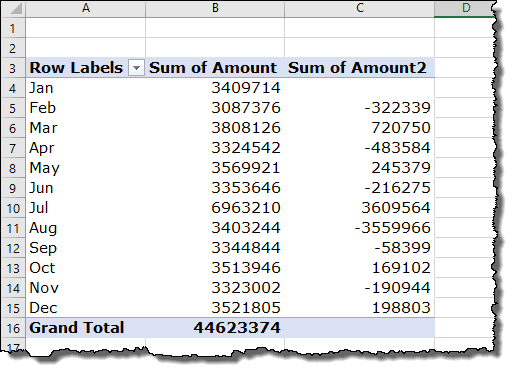Click the cell with value 3323002

coord(215,288)
